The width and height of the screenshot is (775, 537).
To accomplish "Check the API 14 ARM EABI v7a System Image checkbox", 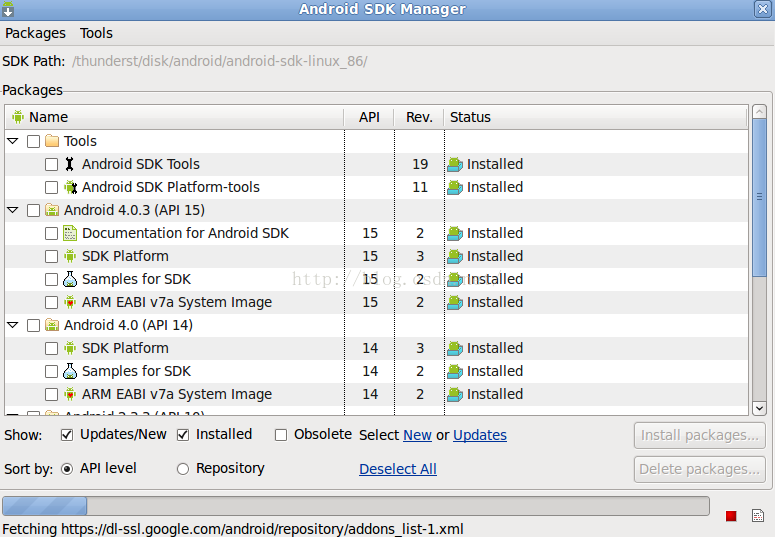I will coord(51,394).
